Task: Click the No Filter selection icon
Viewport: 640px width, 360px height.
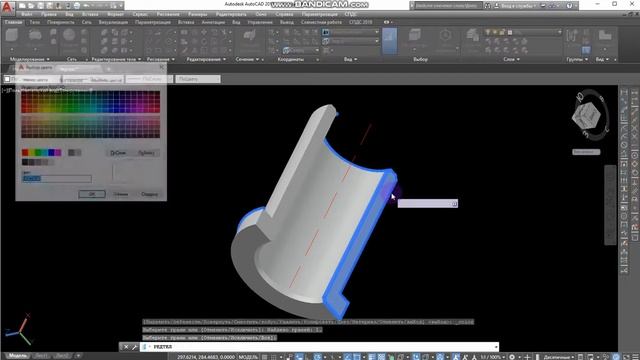Action: (x=414, y=36)
